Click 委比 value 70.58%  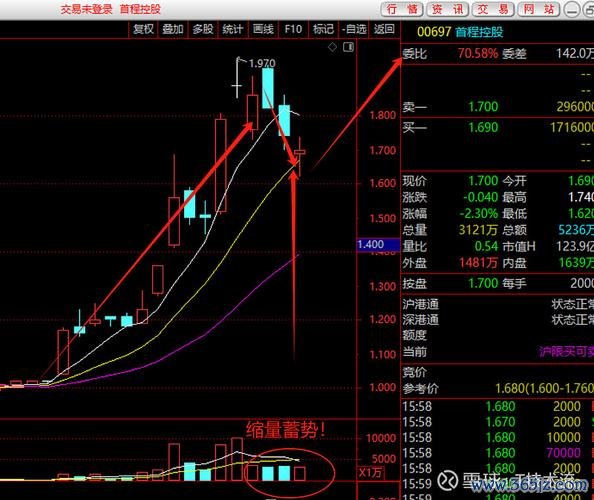[478, 53]
